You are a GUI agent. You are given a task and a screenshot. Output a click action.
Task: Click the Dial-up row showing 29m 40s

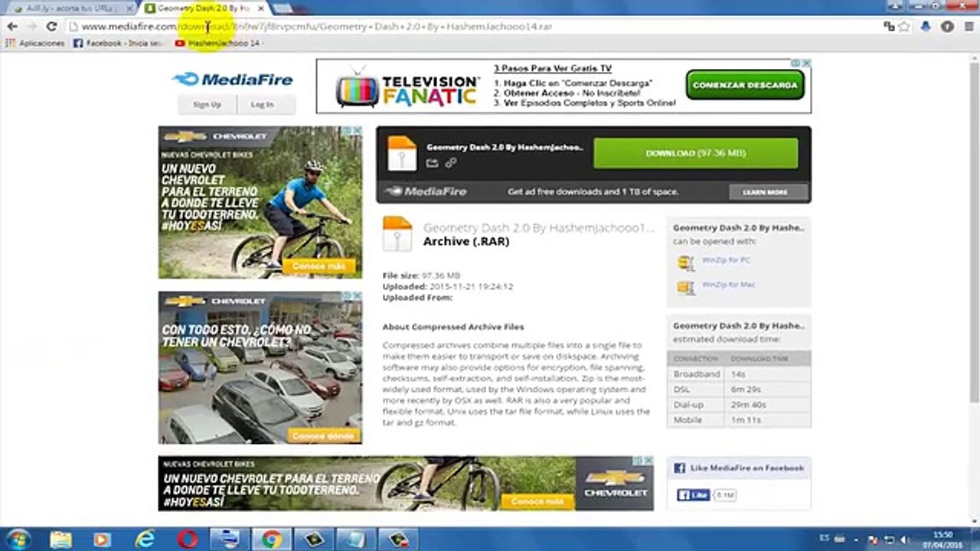739,405
